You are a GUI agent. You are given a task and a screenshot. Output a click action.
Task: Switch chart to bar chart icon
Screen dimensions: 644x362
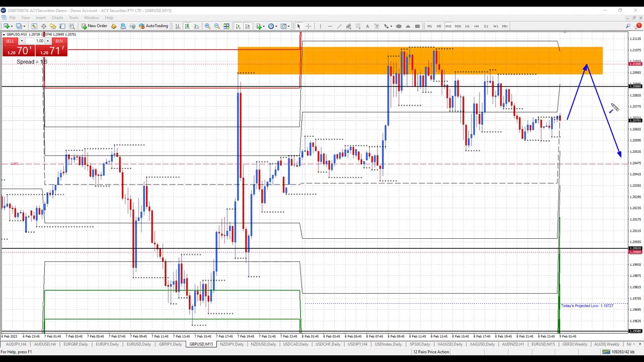point(178,26)
